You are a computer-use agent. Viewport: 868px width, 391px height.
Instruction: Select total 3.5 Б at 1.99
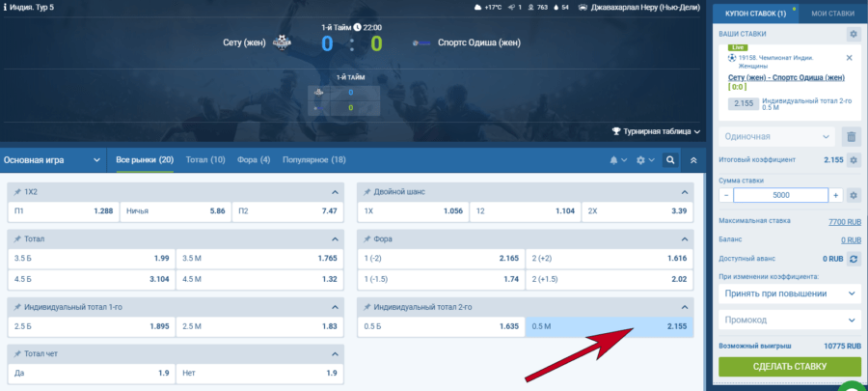click(x=92, y=258)
